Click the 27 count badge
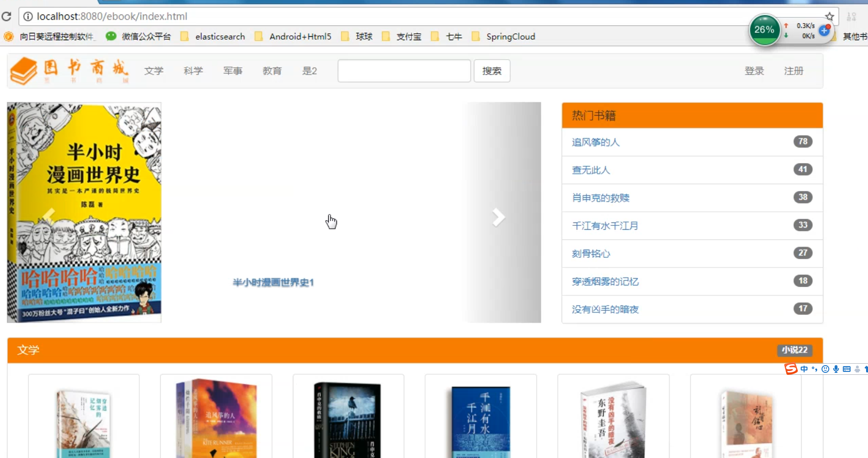Image resolution: width=868 pixels, height=458 pixels. pos(803,253)
